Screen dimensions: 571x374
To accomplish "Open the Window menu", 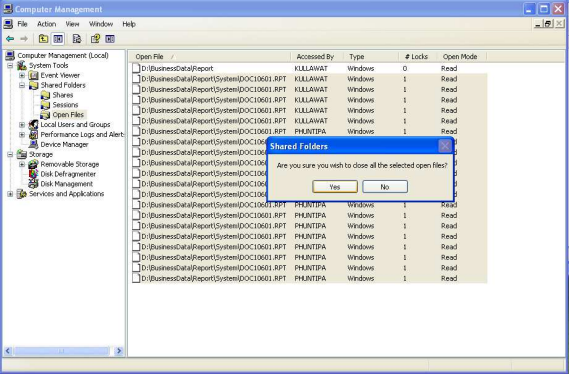I will click(101, 24).
